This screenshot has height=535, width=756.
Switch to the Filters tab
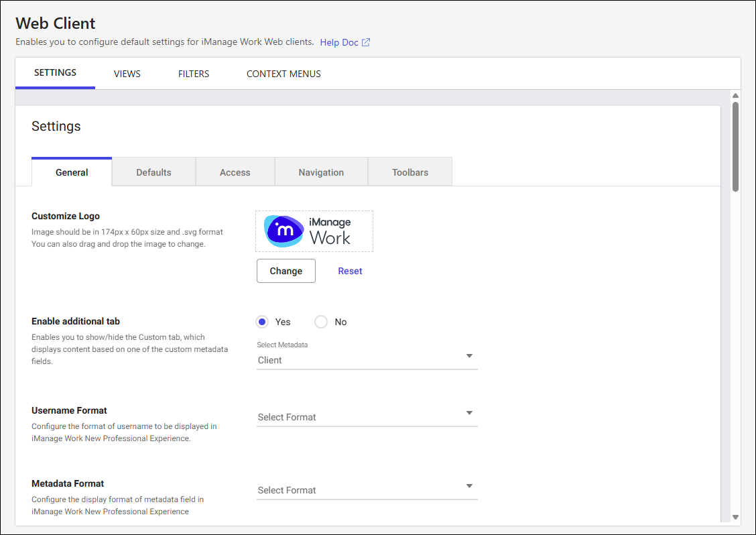194,74
